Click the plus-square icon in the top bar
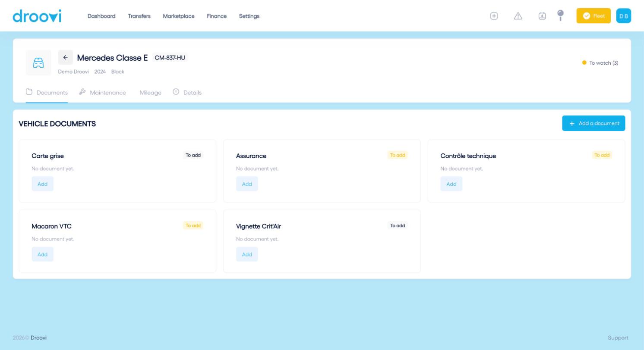This screenshot has height=350, width=644. (494, 16)
